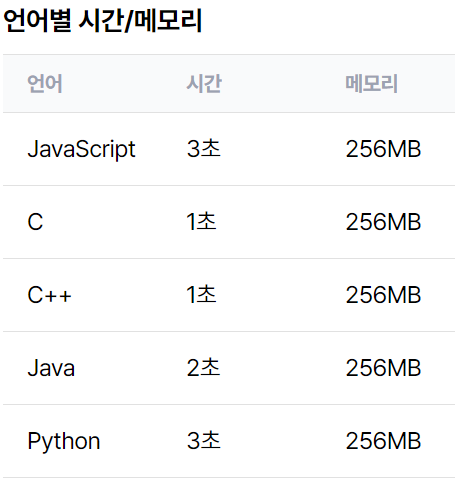Select the 3초 time in JavaScript row
Viewport: 455px width, 479px height.
pyautogui.click(x=203, y=148)
